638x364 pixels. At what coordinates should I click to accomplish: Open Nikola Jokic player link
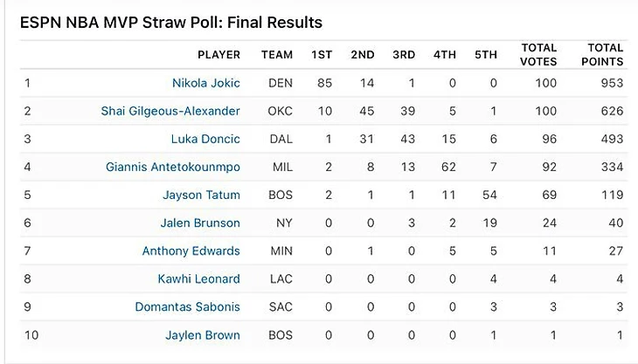point(205,83)
